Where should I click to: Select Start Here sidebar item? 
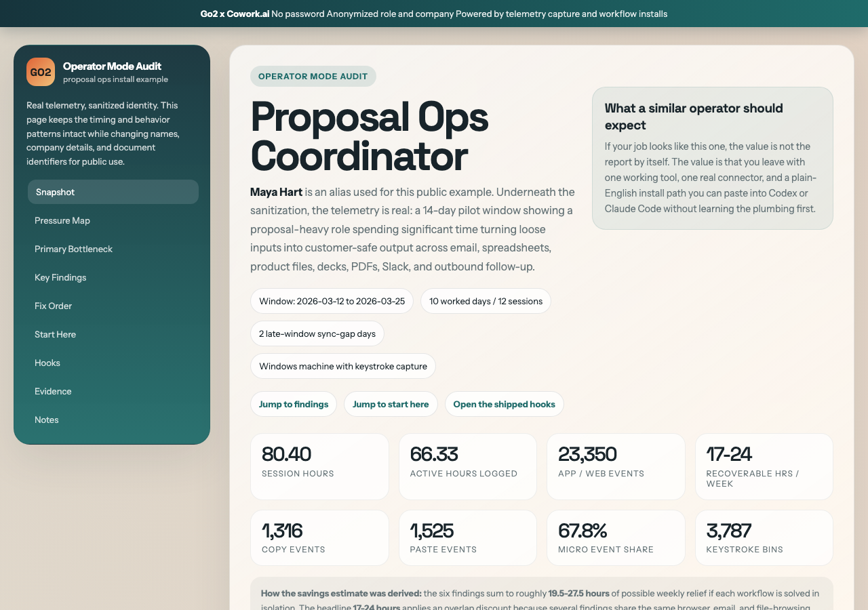click(x=113, y=334)
